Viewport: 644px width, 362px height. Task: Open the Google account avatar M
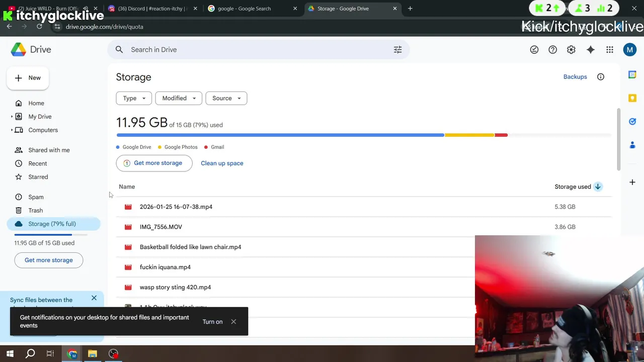click(630, 49)
